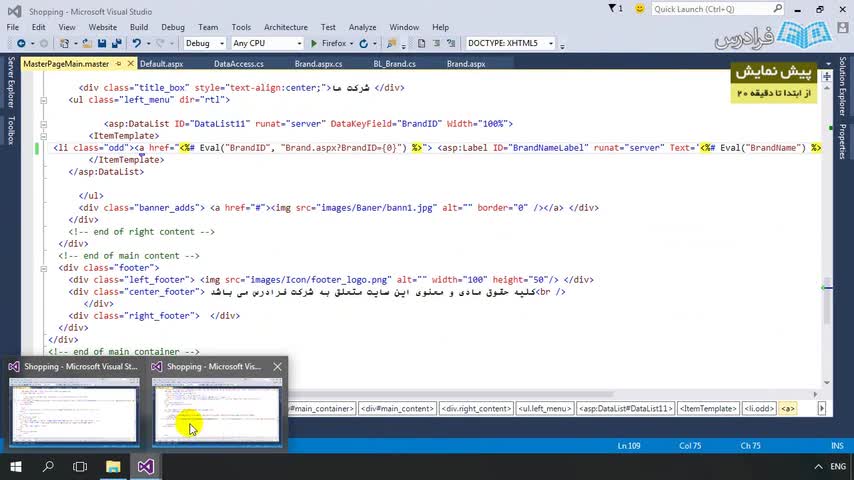This screenshot has width=854, height=480.
Task: Click the feedback smiley icon
Action: tap(640, 9)
